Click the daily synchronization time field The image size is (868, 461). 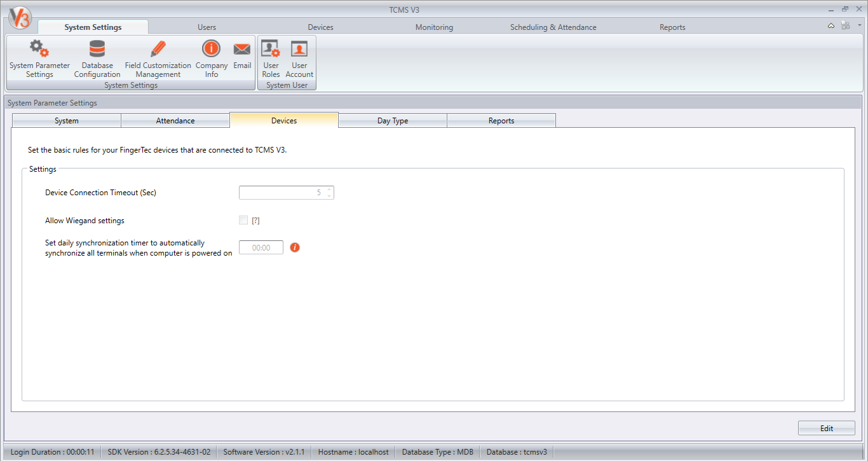261,247
